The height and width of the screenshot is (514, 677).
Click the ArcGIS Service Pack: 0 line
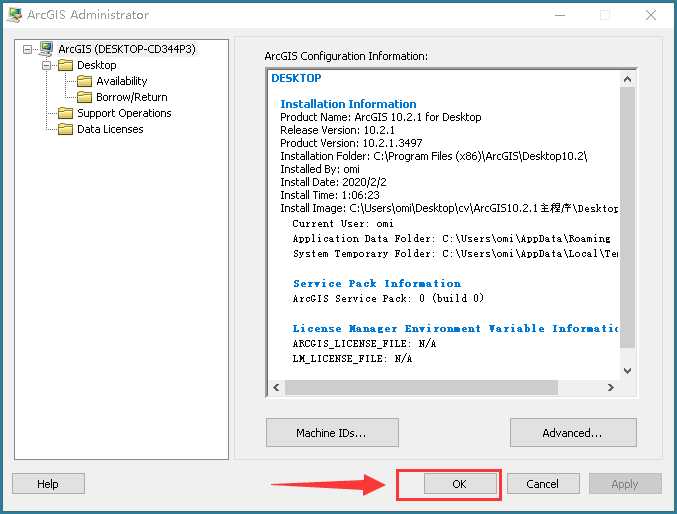pyautogui.click(x=388, y=298)
